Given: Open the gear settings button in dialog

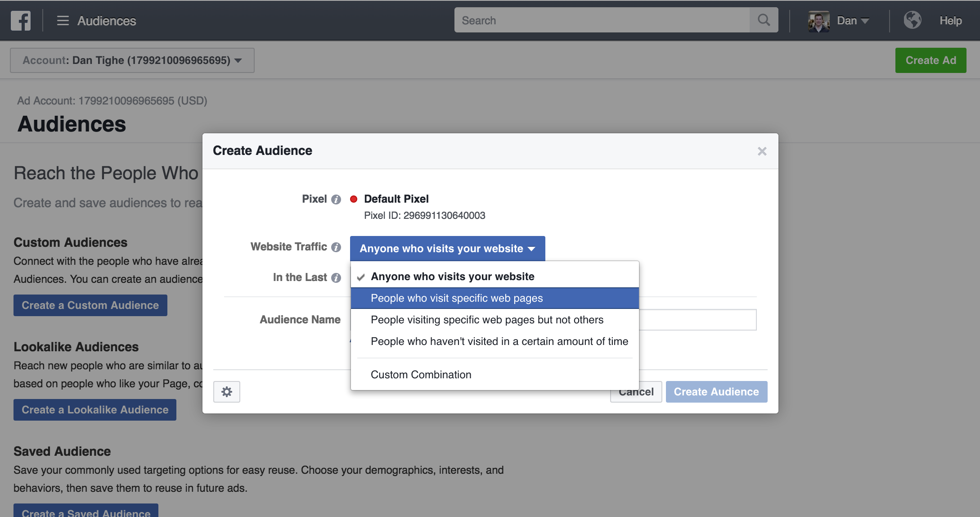Looking at the screenshot, I should tap(227, 392).
